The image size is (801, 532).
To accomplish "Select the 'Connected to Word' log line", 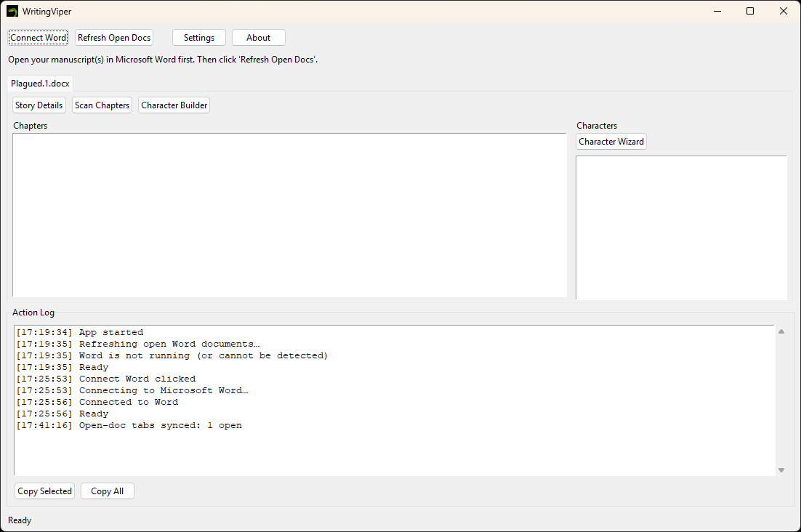I will [x=128, y=402].
